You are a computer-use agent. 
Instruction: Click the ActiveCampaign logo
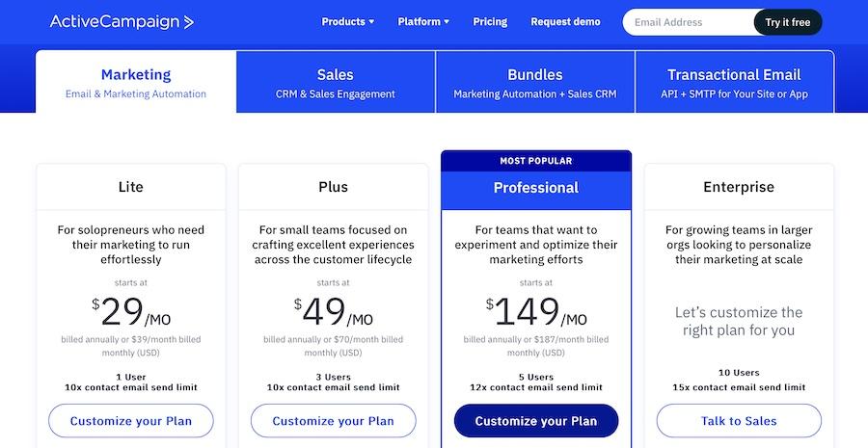coord(122,21)
